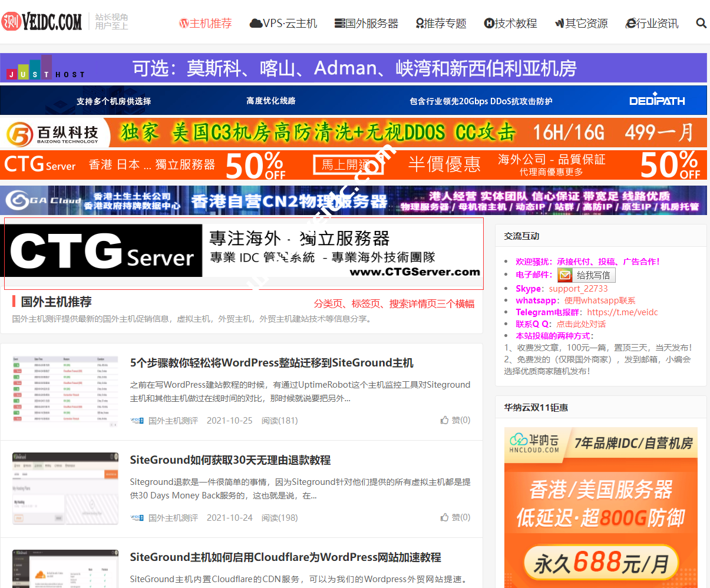Open thumbnail of SiteGround 30-day refund article
The width and height of the screenshot is (710, 588).
65,488
